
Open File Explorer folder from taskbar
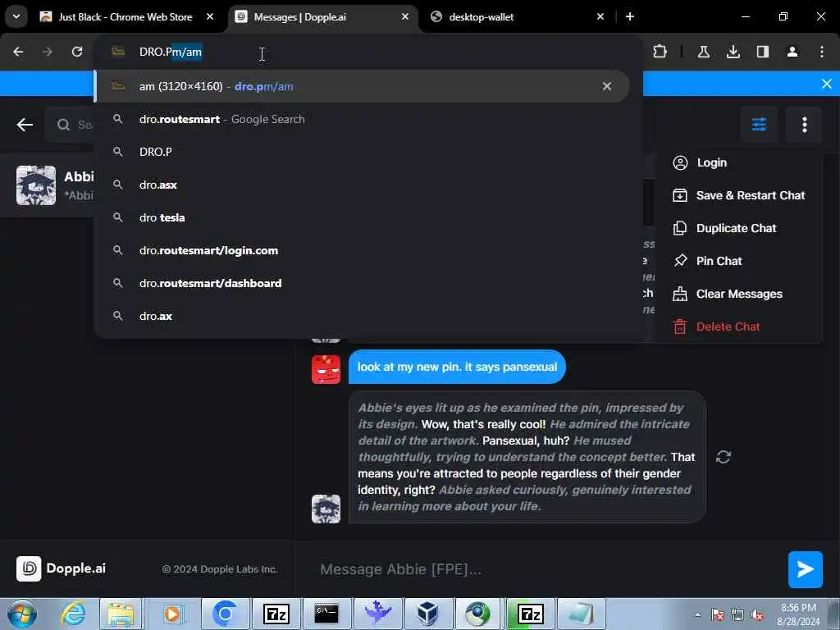pyautogui.click(x=121, y=614)
